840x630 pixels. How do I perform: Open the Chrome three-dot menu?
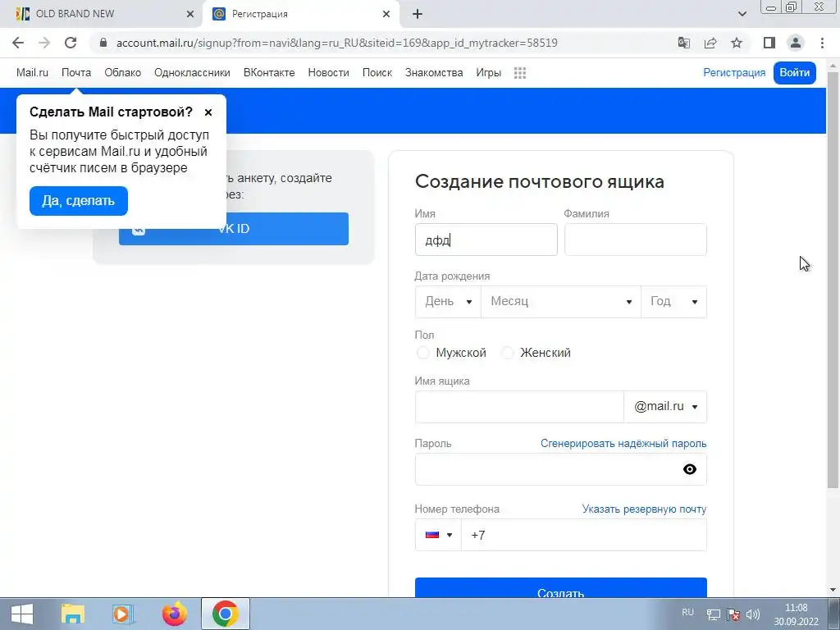pyautogui.click(x=822, y=43)
